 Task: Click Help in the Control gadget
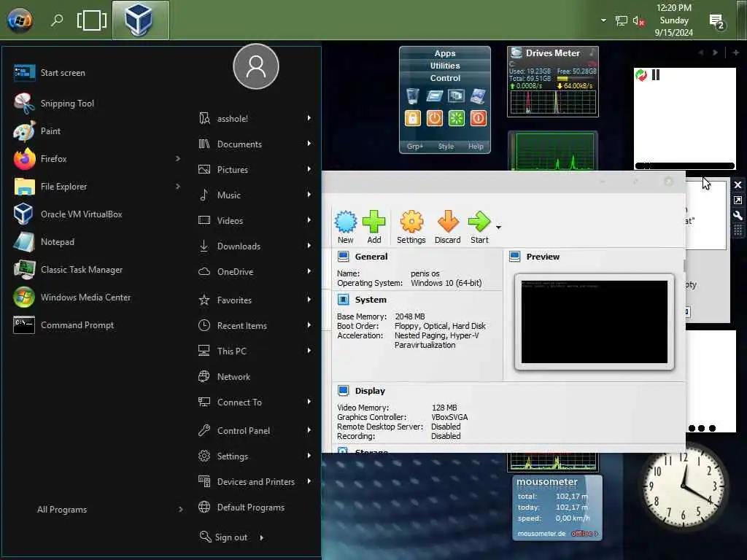476,146
